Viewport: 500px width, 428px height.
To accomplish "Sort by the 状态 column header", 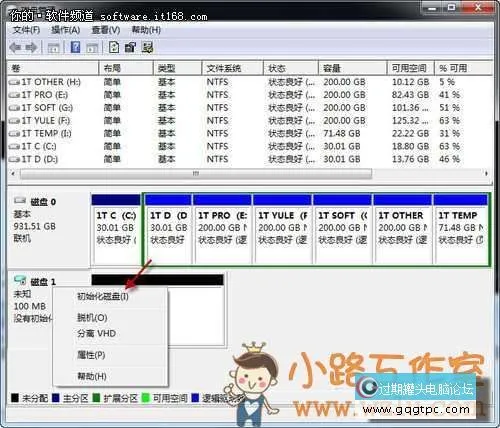I will [291, 68].
